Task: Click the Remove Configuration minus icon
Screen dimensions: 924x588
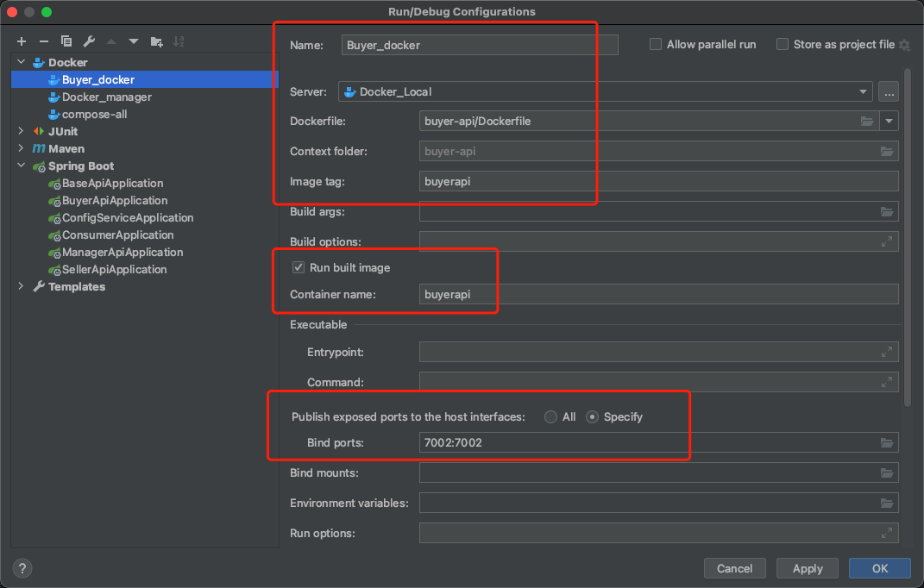Action: [x=44, y=41]
